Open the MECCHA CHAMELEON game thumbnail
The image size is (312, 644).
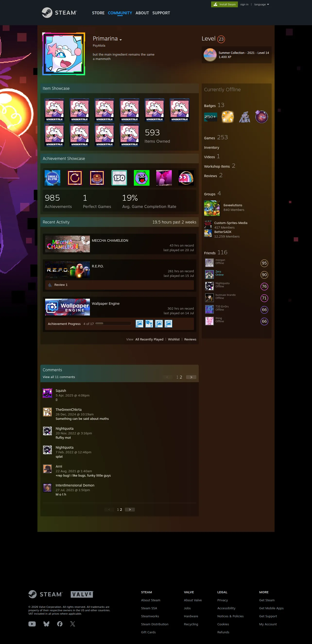tap(67, 244)
